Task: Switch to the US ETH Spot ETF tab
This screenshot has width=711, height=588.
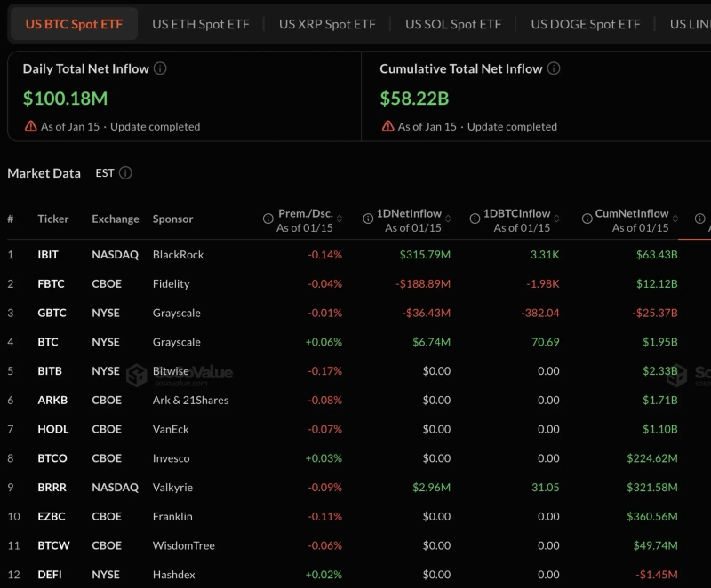Action: (x=201, y=24)
